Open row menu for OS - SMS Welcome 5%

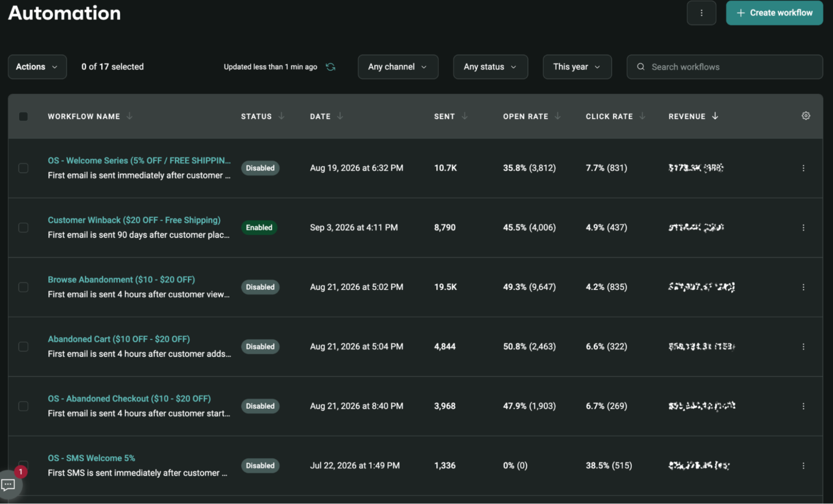(803, 465)
